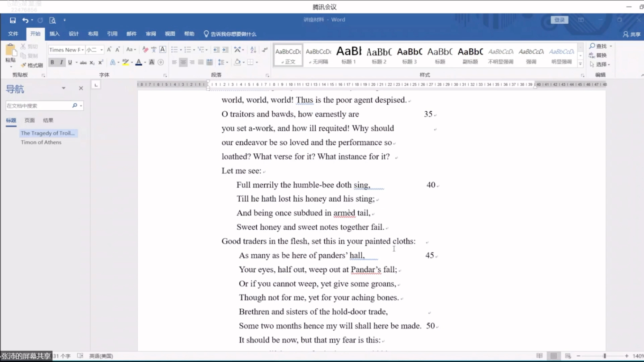Open the References (引用) ribbon tab

pyautogui.click(x=112, y=34)
